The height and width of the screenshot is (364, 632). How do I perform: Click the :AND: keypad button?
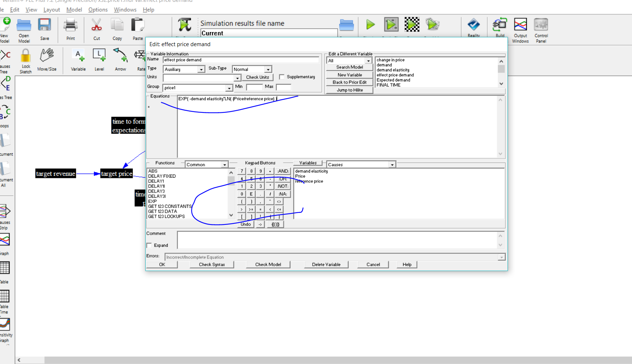pos(283,171)
